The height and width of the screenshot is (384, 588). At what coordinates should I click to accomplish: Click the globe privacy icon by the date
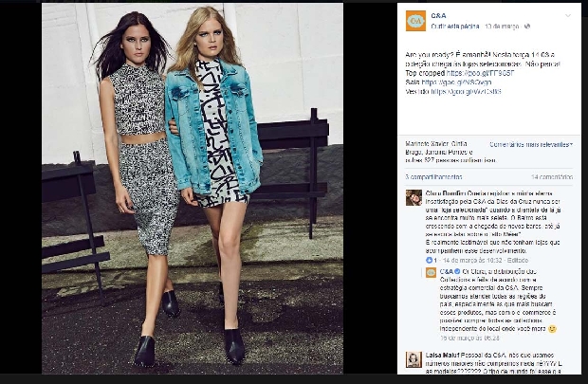tap(527, 27)
